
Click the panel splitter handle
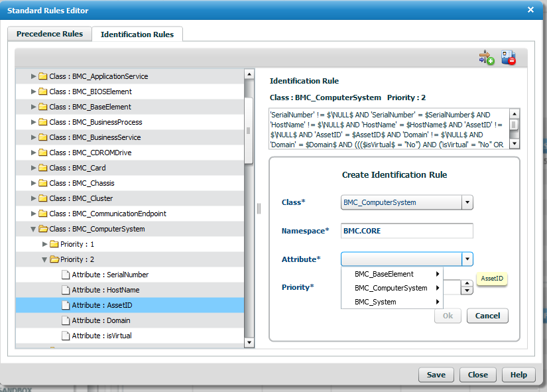pyautogui.click(x=259, y=208)
